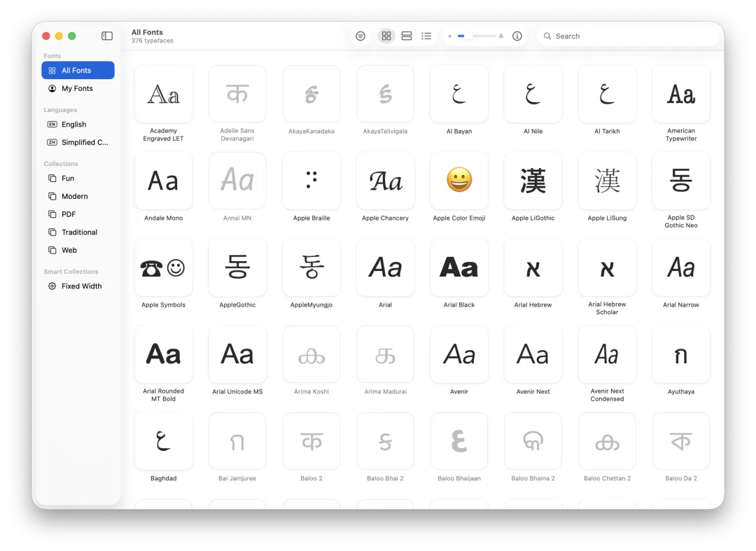756x551 pixels.
Task: Select Baloo Bhaina 2 font tile
Action: pyautogui.click(x=533, y=442)
